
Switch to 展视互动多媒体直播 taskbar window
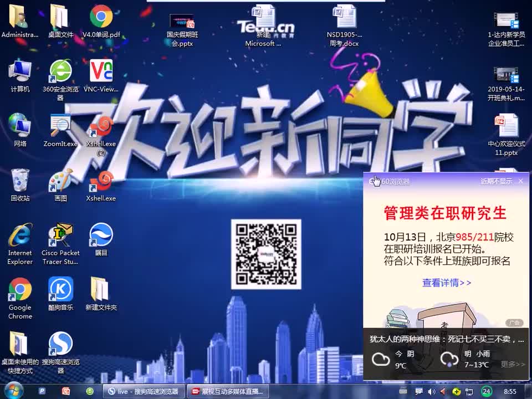[x=228, y=392]
